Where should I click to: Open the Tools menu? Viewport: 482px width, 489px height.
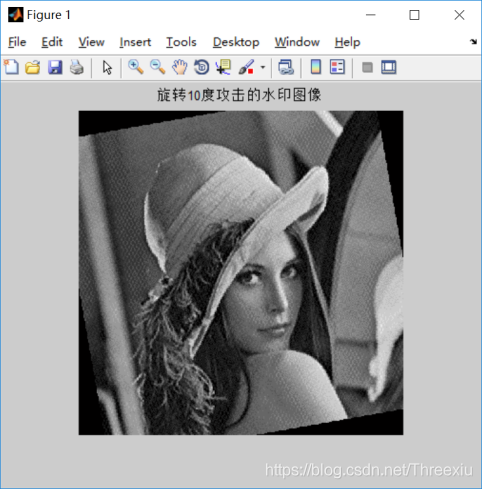181,42
